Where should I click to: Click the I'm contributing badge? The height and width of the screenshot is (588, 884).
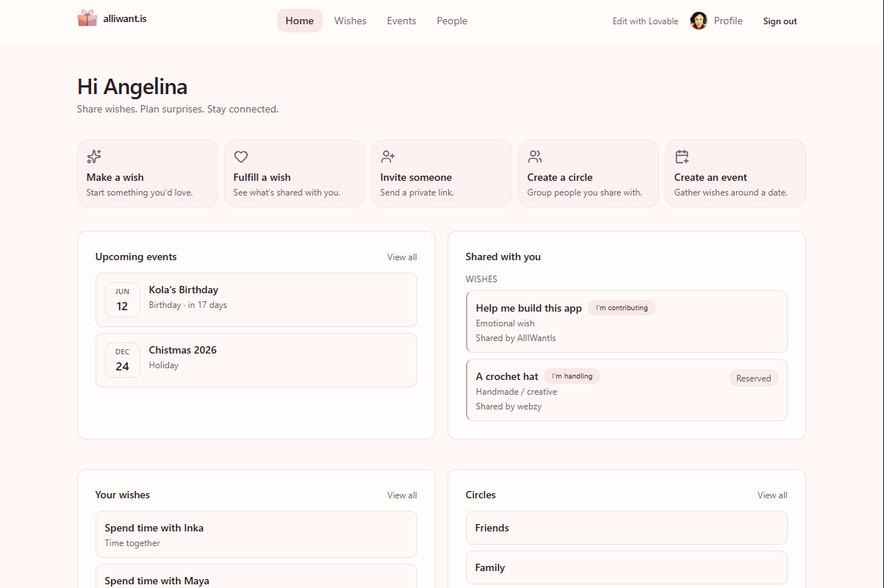pyautogui.click(x=622, y=308)
